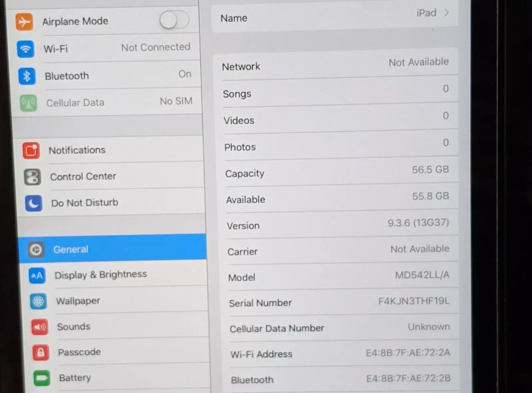Open Notifications settings label

77,150
